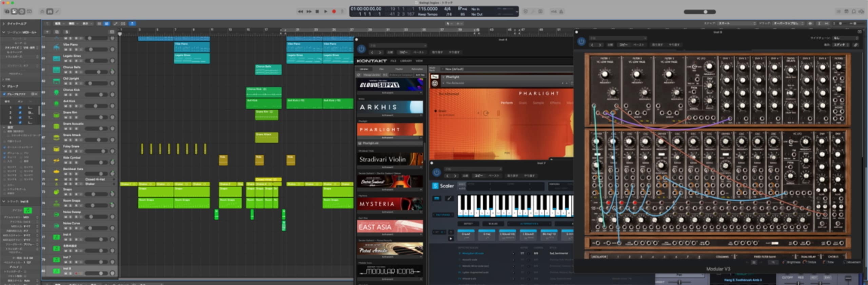Stop playback with the Stop button

317,12
